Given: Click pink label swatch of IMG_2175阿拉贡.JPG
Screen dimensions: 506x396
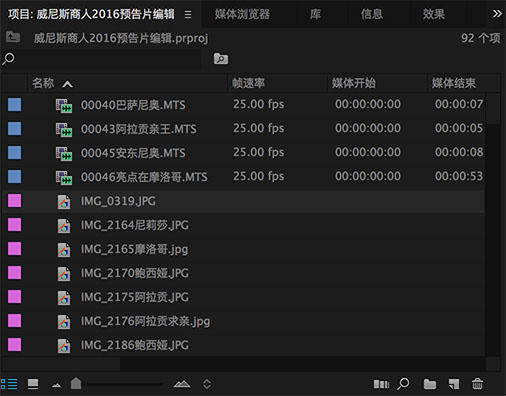Looking at the screenshot, I should tap(14, 297).
